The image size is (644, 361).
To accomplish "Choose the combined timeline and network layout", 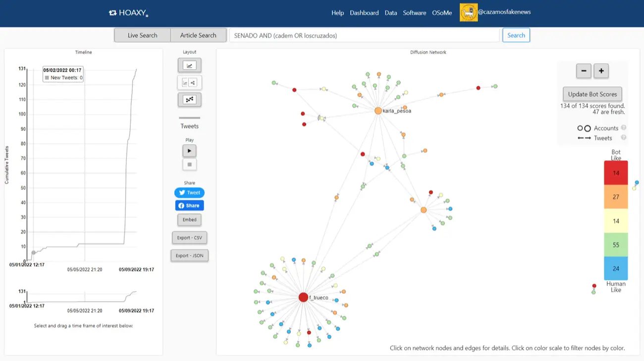I will [x=189, y=83].
